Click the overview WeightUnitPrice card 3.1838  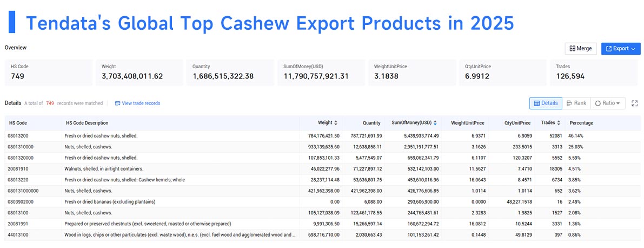coord(412,73)
